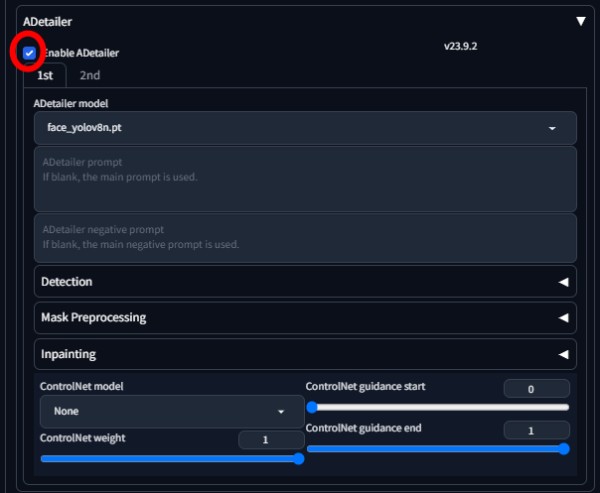
Task: Click the Detection section arrow icon
Action: (563, 282)
